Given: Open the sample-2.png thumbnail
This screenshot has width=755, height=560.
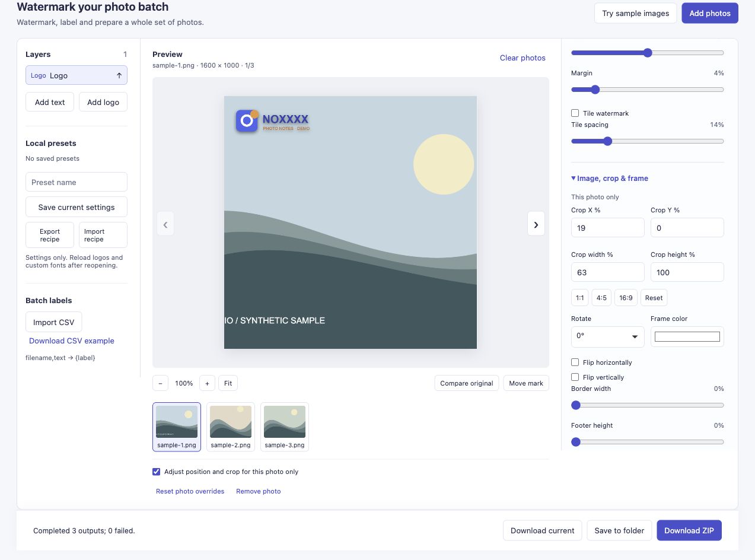Looking at the screenshot, I should pos(231,427).
